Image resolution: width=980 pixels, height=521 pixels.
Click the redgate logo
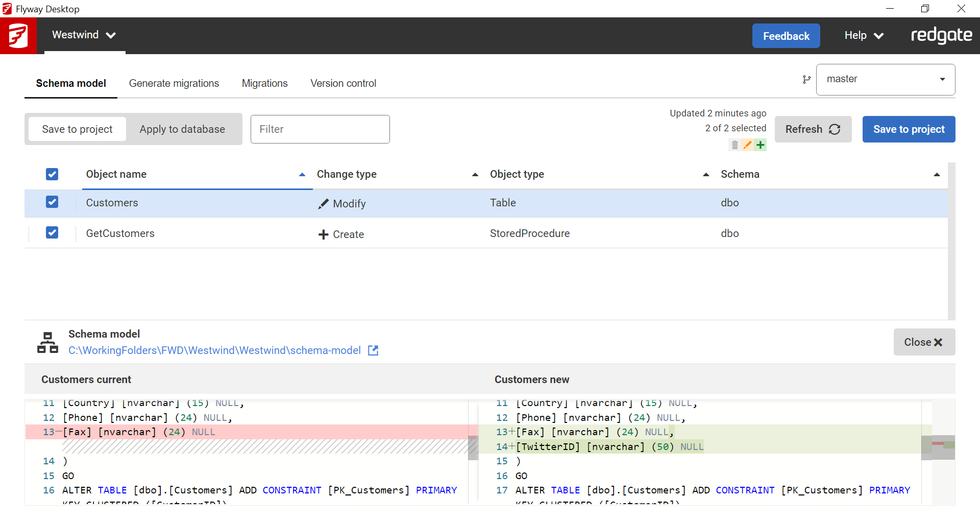pos(941,36)
